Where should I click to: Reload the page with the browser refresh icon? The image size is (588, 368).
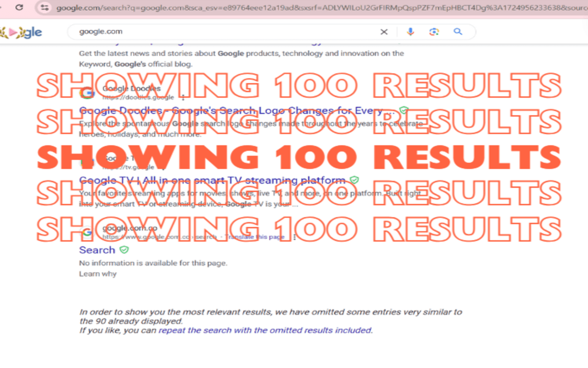(x=19, y=7)
